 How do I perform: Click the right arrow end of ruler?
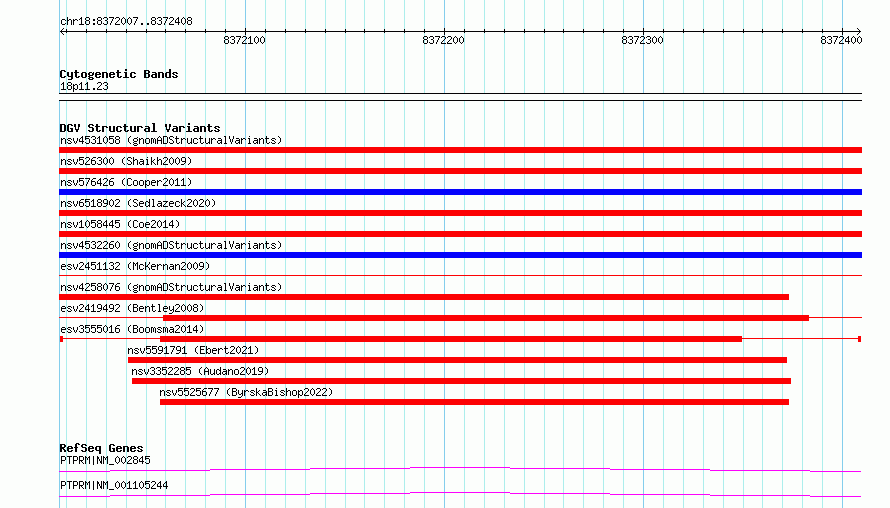[859, 31]
